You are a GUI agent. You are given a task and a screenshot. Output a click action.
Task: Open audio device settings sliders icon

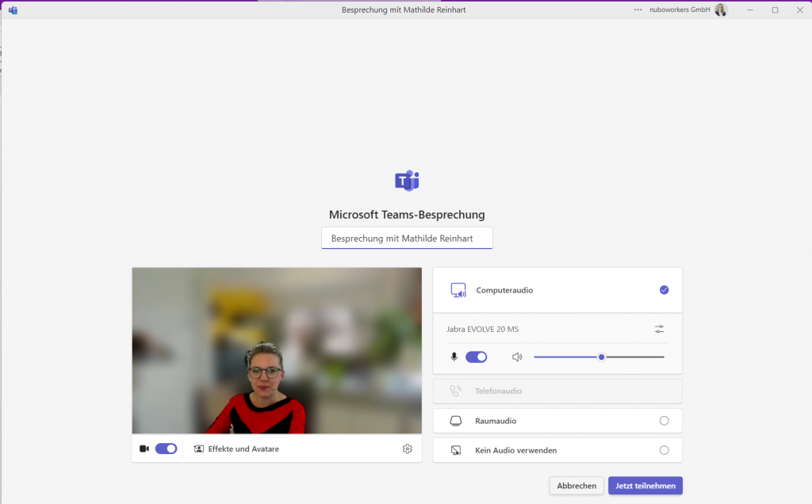[x=659, y=329]
